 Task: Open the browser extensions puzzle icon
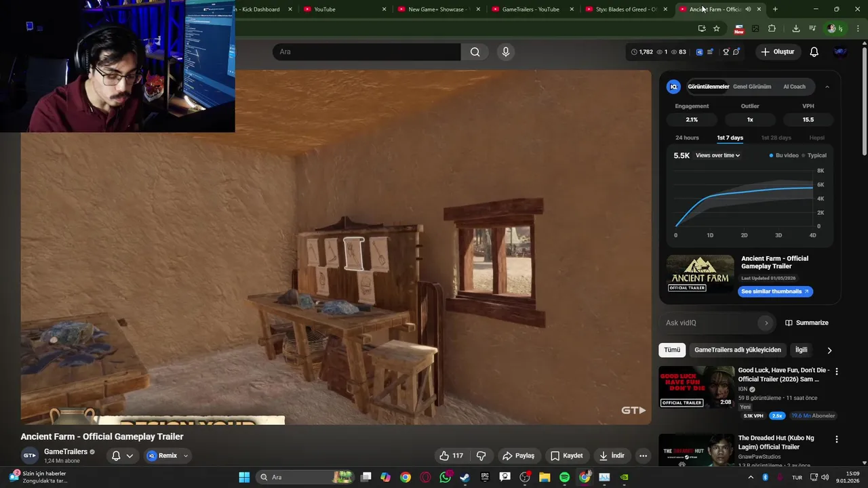[772, 28]
